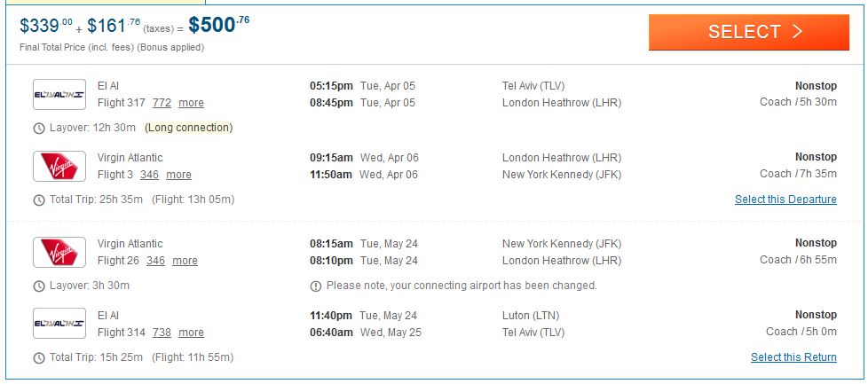This screenshot has height=384, width=868.
Task: Click 'Select this Return' link
Action: click(793, 357)
